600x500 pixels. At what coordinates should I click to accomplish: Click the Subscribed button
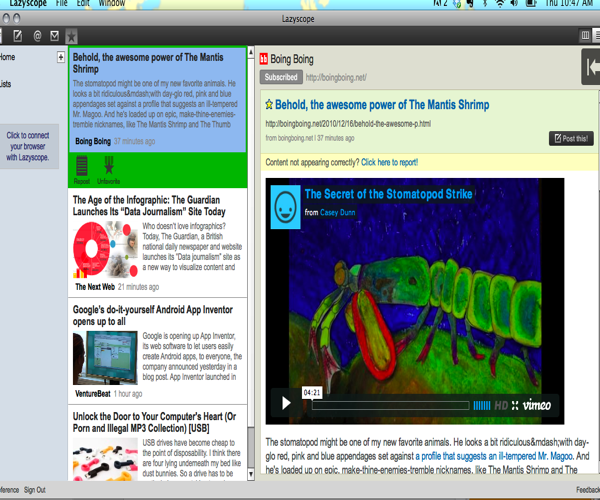[281, 77]
